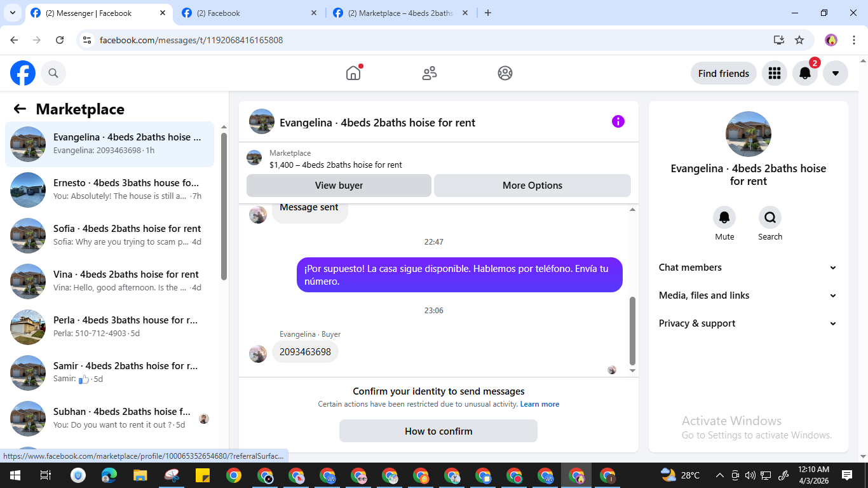
Task: Open the Facebook search magnifier
Action: click(x=53, y=73)
